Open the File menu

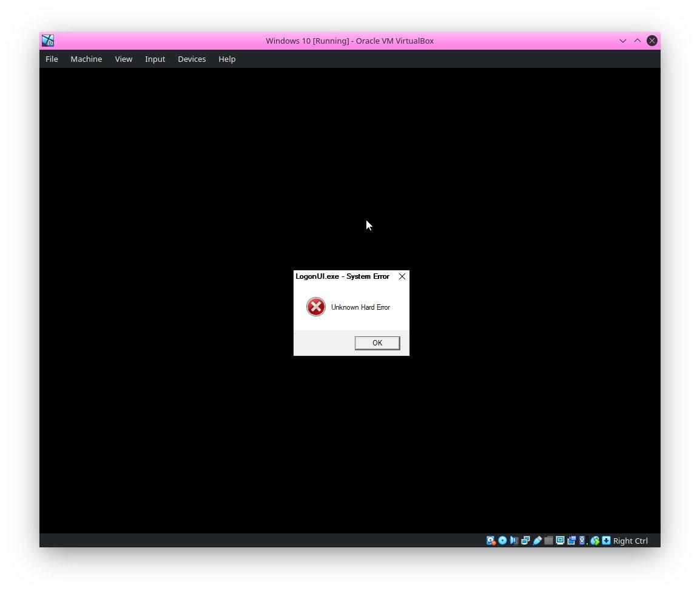(x=52, y=59)
